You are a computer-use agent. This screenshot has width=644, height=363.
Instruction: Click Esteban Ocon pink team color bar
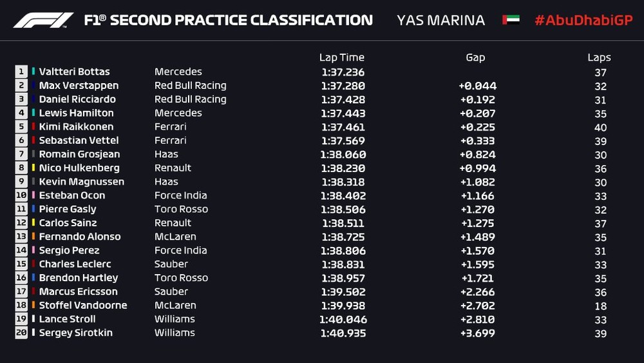33,195
